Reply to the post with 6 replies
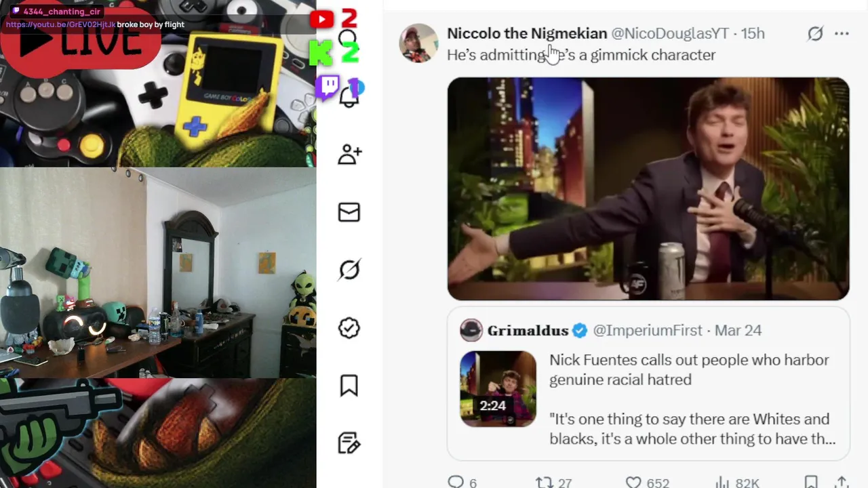This screenshot has width=868, height=488. (456, 482)
